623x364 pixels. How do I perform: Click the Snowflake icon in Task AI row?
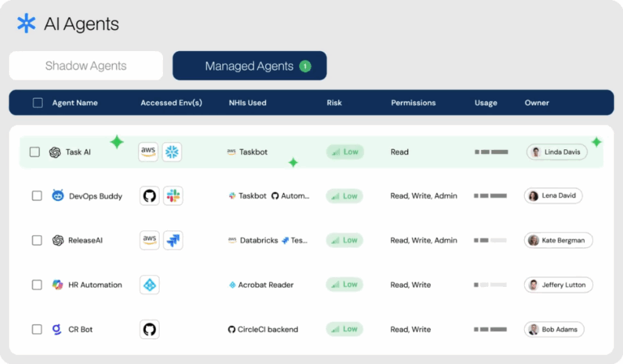point(172,152)
